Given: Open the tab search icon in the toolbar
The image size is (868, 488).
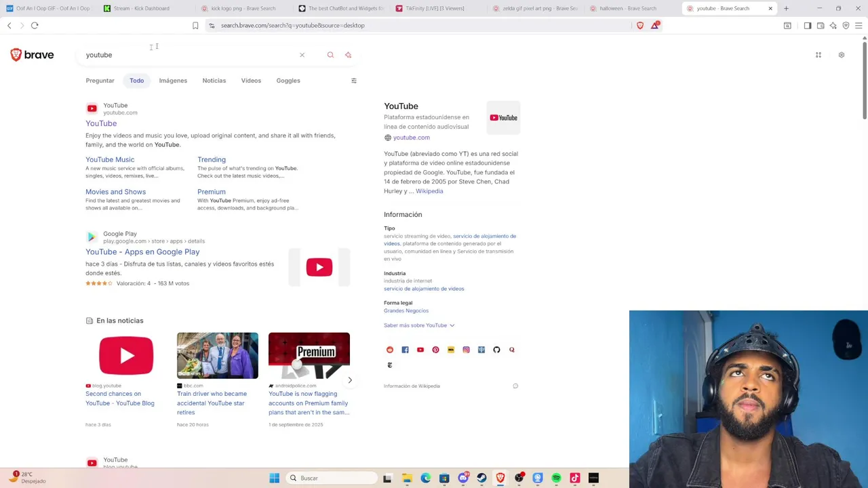Looking at the screenshot, I should pos(787,26).
